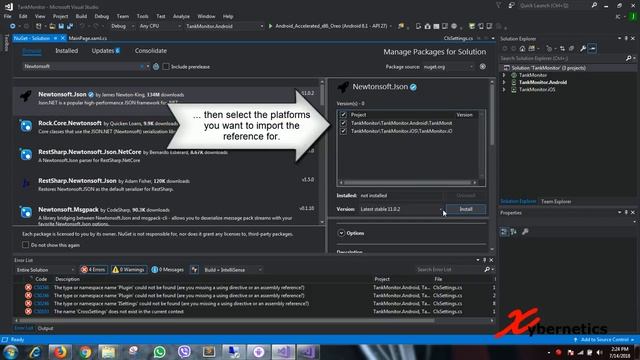
Task: Open the File menu
Action: point(7,16)
